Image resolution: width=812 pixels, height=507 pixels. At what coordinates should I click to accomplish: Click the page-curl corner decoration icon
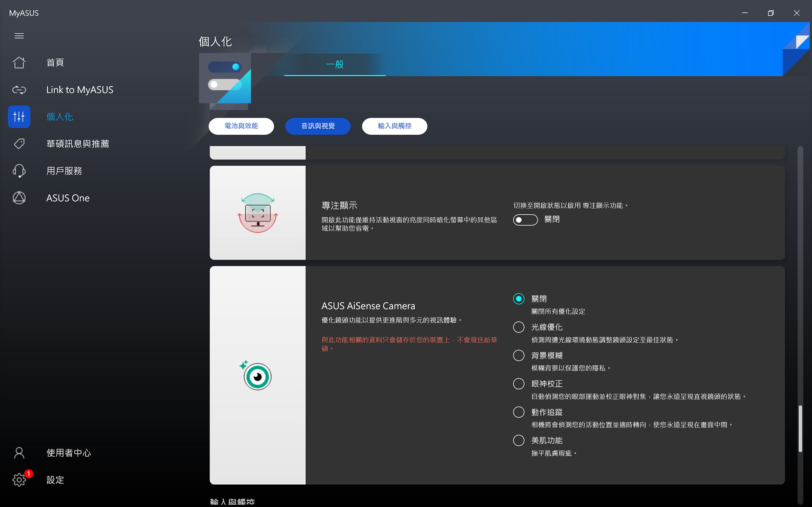coord(796,49)
